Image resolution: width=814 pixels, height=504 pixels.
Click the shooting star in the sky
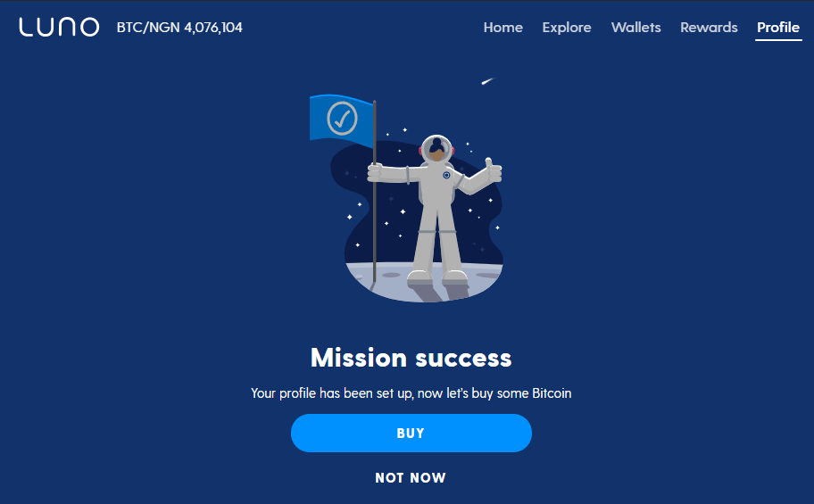click(x=487, y=81)
